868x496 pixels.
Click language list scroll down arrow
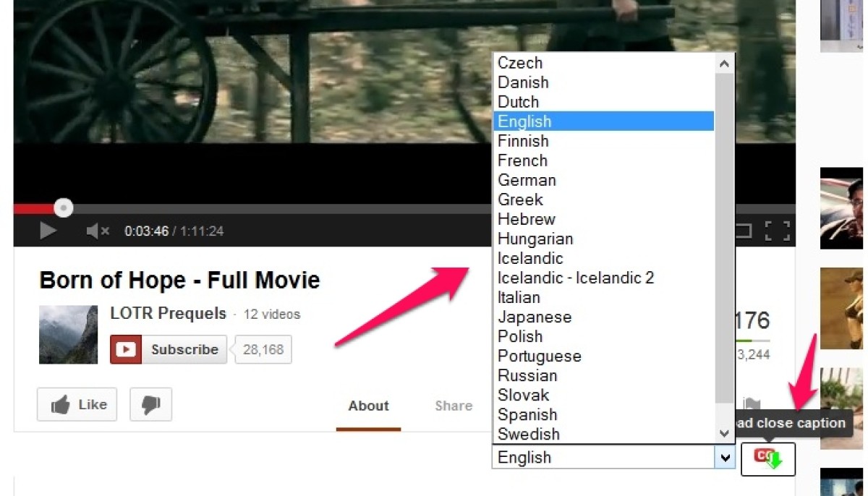(x=725, y=433)
